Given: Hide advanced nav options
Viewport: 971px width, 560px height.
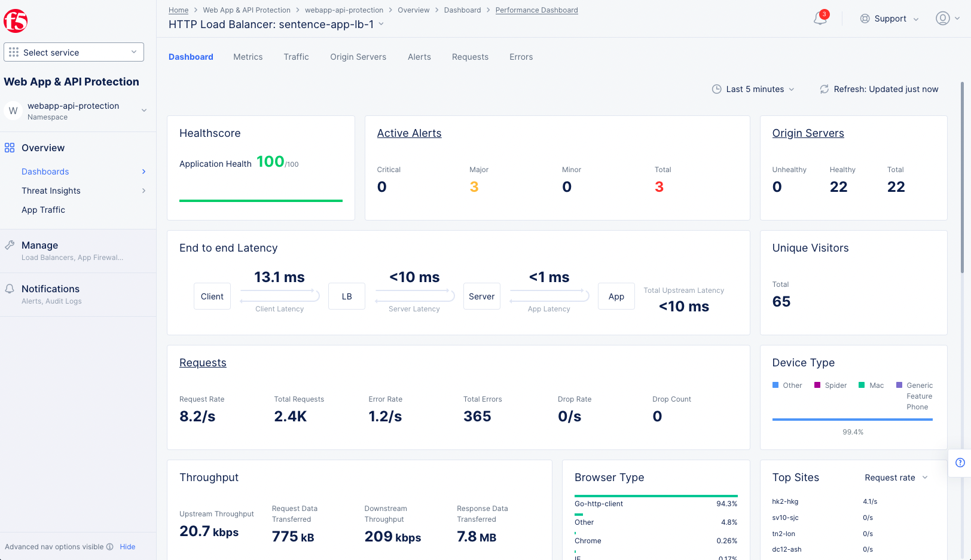Looking at the screenshot, I should pyautogui.click(x=127, y=546).
